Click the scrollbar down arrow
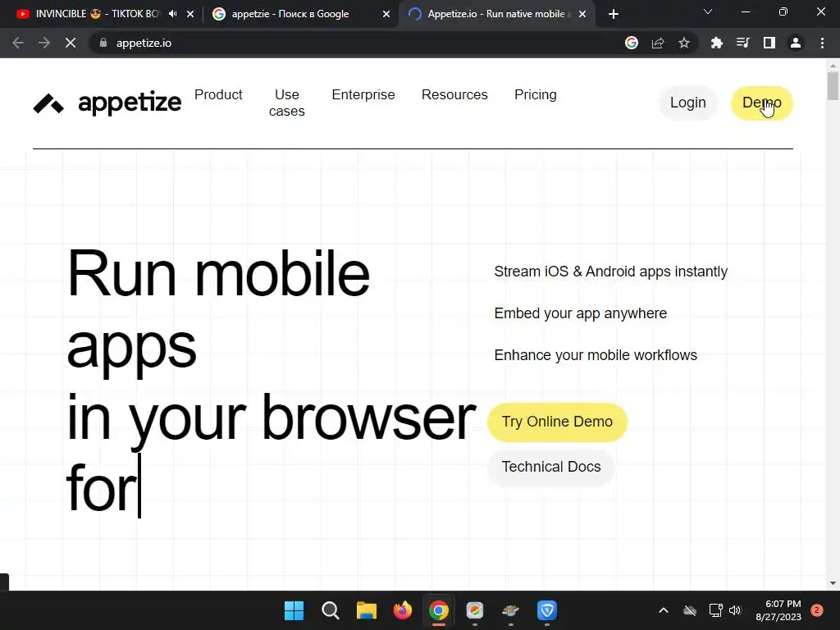The image size is (840, 630). 833,583
